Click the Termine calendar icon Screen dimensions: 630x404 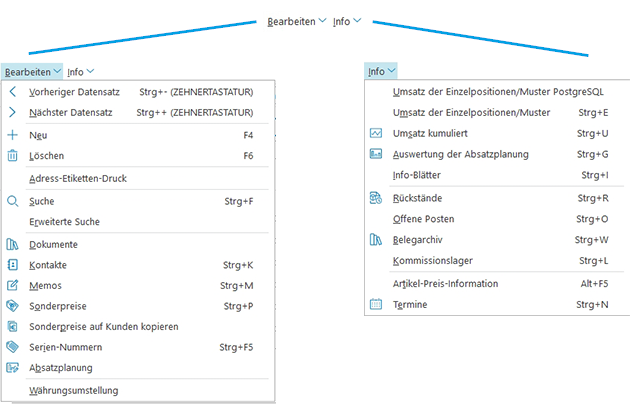tap(376, 304)
